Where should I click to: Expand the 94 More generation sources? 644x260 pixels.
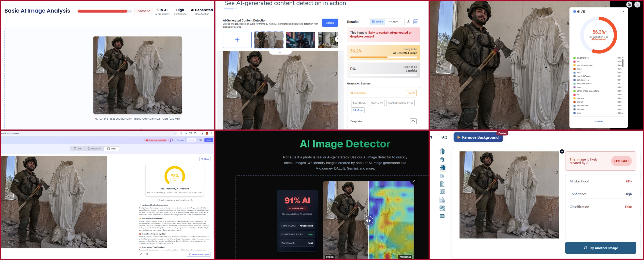[358, 110]
